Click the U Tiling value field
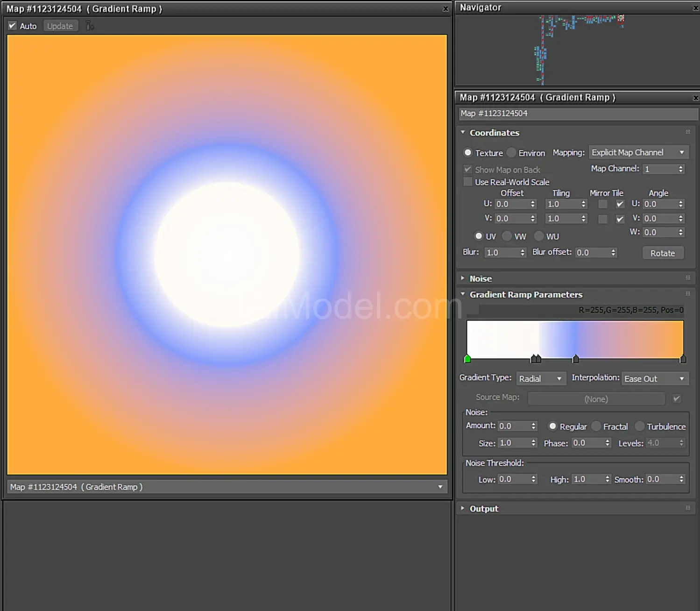This screenshot has width=700, height=611. 563,204
